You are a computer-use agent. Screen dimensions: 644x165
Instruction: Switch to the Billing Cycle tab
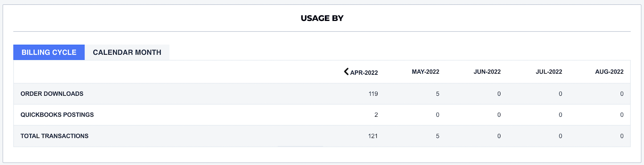(x=49, y=52)
